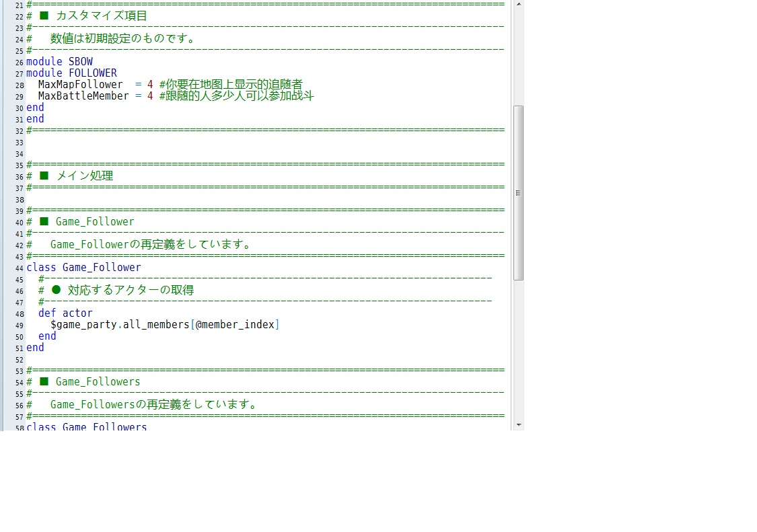Screen dimensions: 757x532
Task: Click the scrollbar down arrow
Action: tap(519, 425)
